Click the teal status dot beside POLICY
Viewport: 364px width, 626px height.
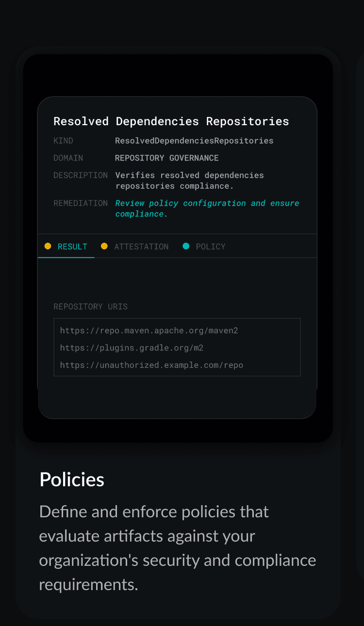click(186, 246)
